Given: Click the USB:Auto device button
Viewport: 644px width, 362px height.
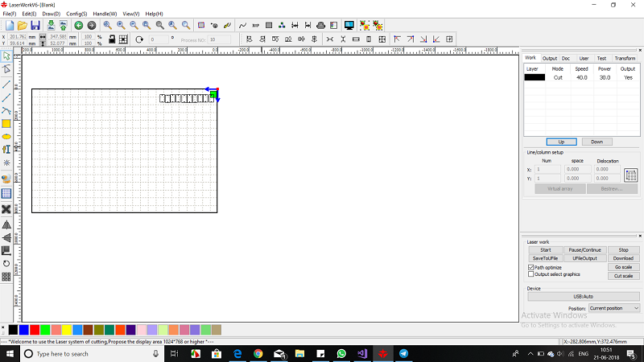Looking at the screenshot, I should pyautogui.click(x=583, y=296).
